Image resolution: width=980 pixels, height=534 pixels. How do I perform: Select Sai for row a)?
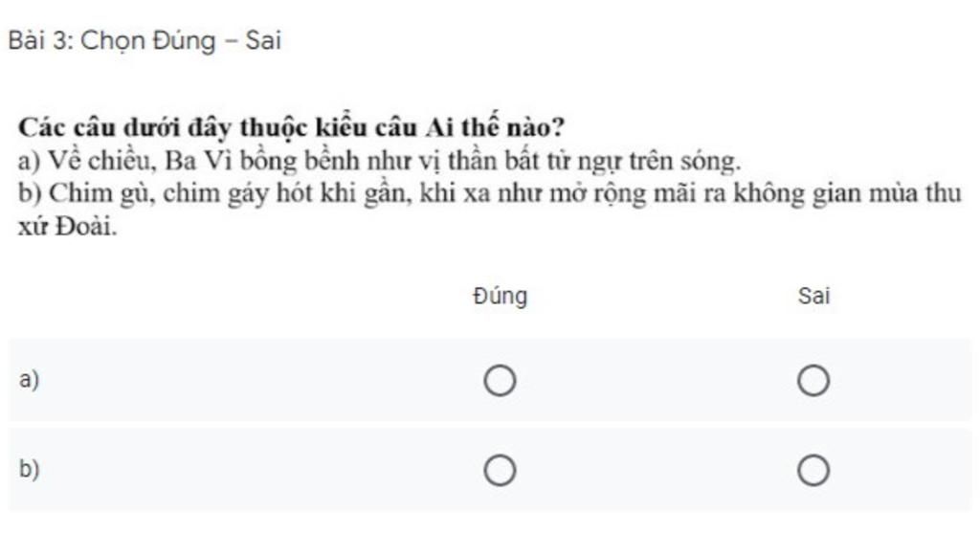(813, 380)
